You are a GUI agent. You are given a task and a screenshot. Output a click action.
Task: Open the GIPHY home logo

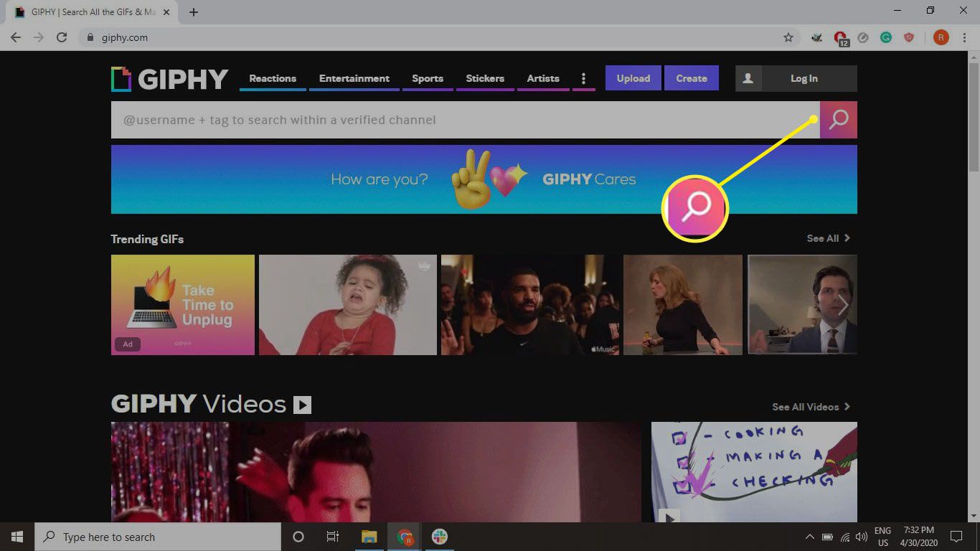pyautogui.click(x=169, y=79)
